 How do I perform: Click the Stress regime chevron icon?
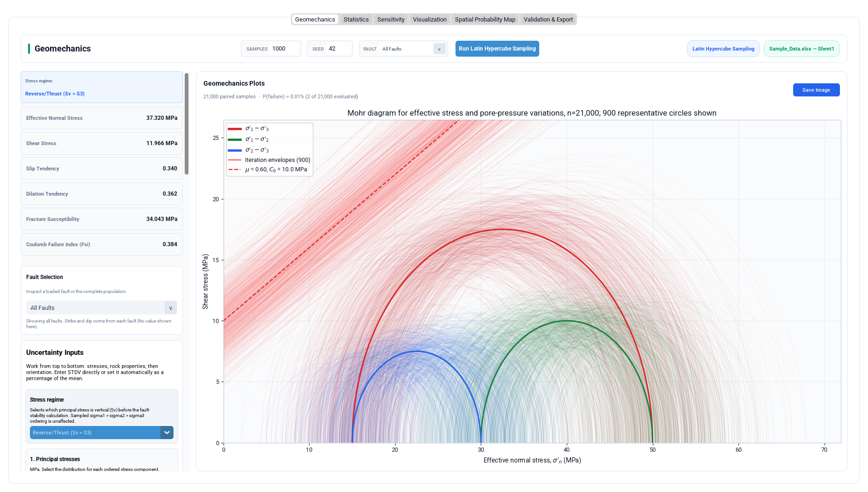coord(167,433)
